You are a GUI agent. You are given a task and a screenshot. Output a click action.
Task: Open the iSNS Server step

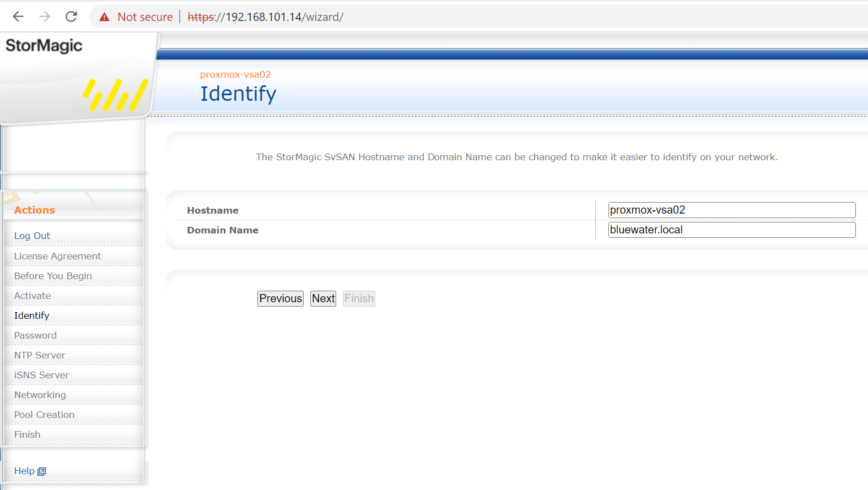[x=41, y=375]
